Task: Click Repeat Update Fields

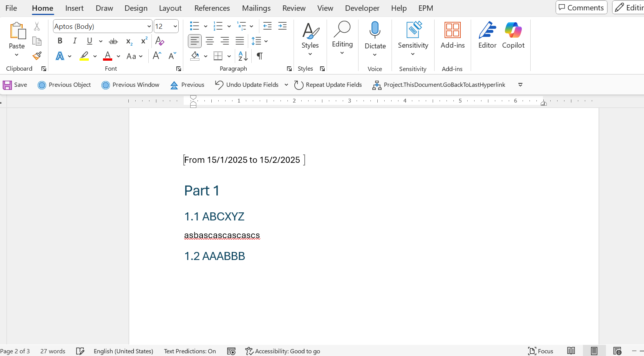Action: 328,85
